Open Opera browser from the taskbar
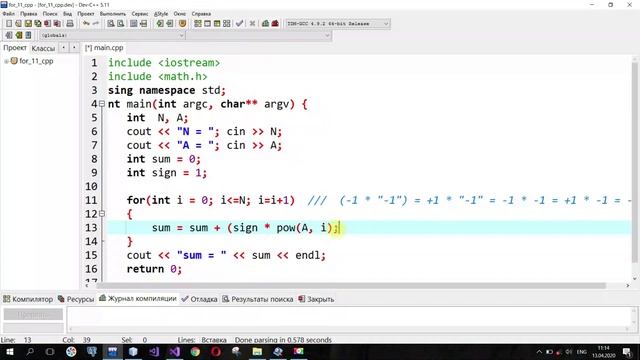640x360 pixels. pos(216,351)
